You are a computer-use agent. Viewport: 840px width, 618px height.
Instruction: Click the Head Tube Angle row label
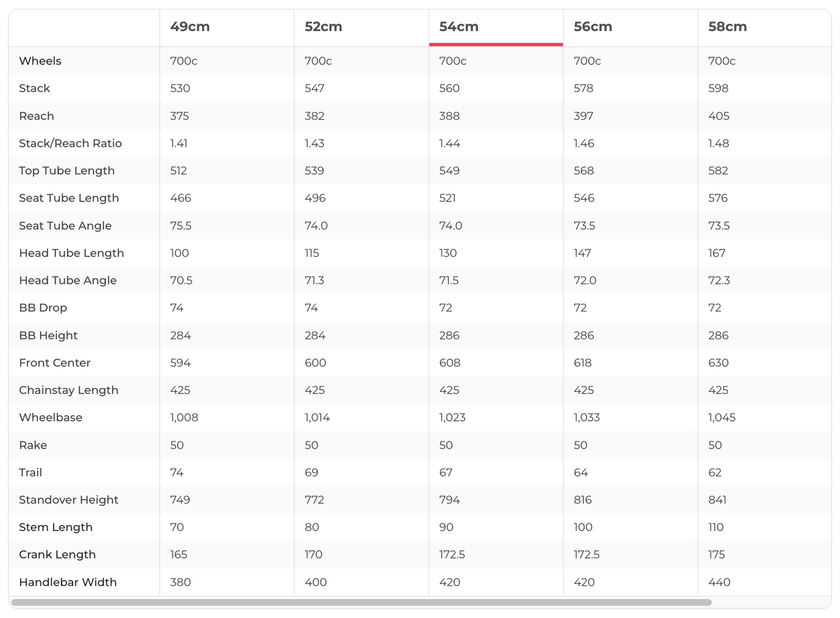pyautogui.click(x=68, y=280)
